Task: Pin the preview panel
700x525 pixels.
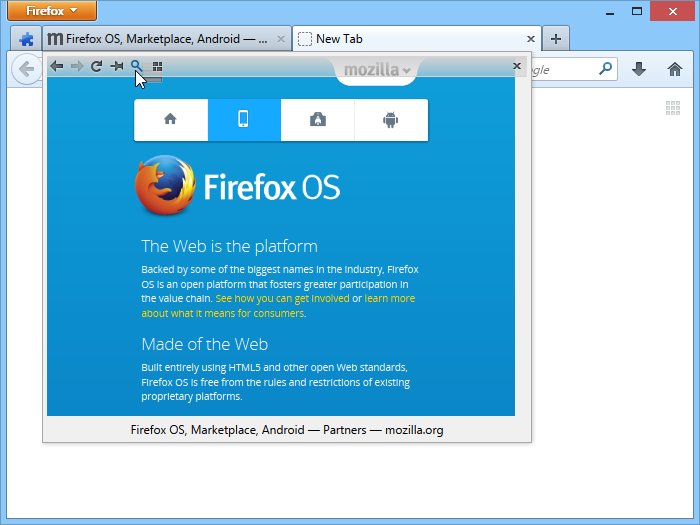Action: point(117,67)
